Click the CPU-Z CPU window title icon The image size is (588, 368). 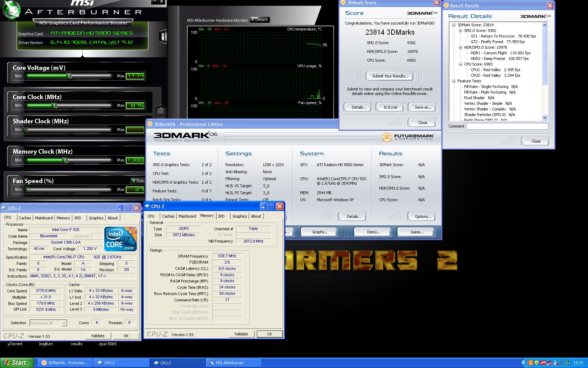(4, 208)
